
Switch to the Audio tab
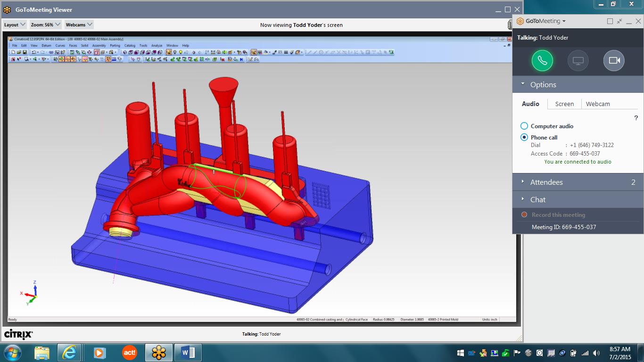click(x=530, y=104)
